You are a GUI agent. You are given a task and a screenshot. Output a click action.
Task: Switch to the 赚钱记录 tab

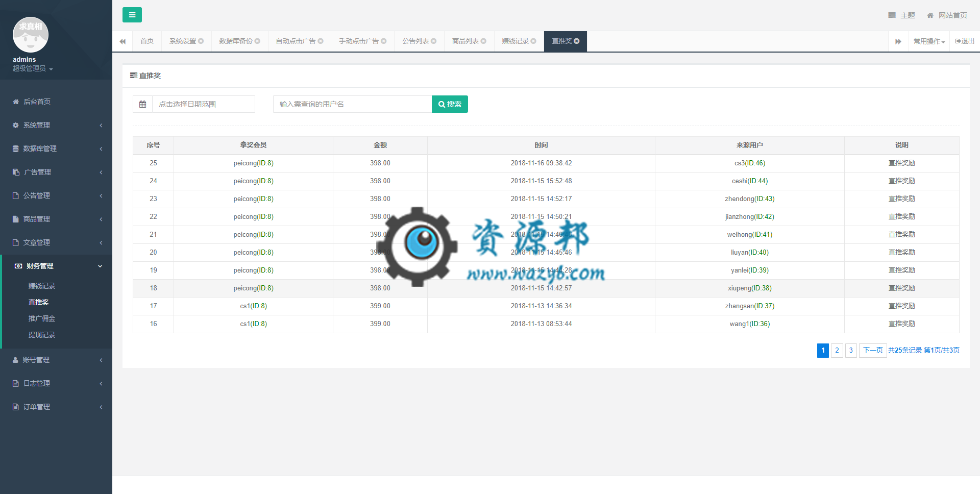516,41
